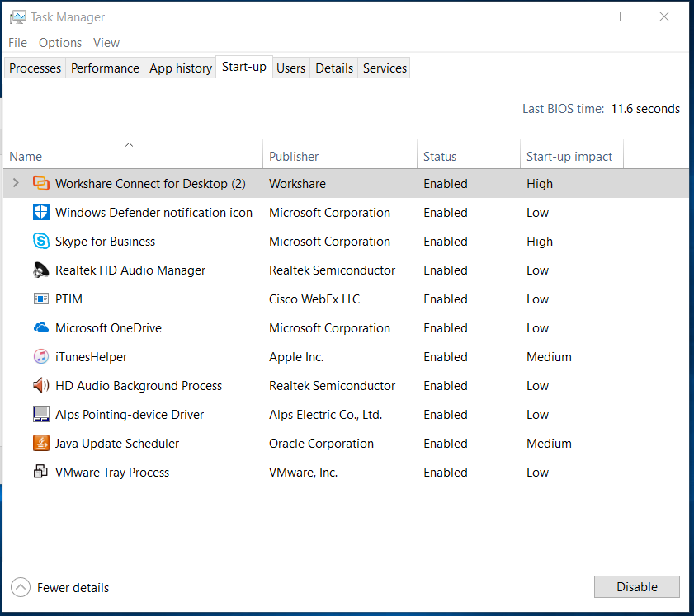This screenshot has height=616, width=694.
Task: Select the Start-up tab
Action: 244,67
